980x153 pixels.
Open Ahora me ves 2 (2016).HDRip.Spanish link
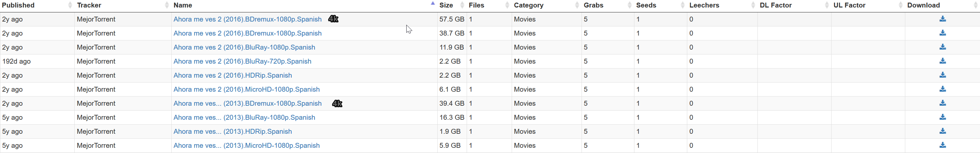pyautogui.click(x=232, y=75)
